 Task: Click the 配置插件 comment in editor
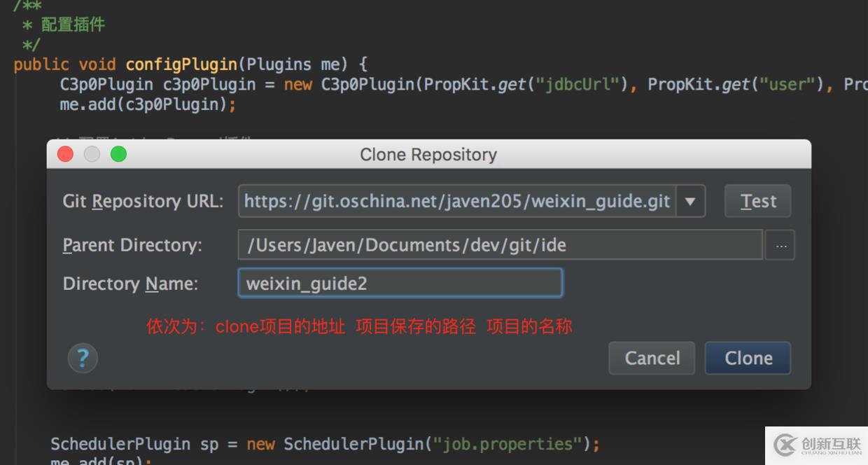(x=73, y=25)
